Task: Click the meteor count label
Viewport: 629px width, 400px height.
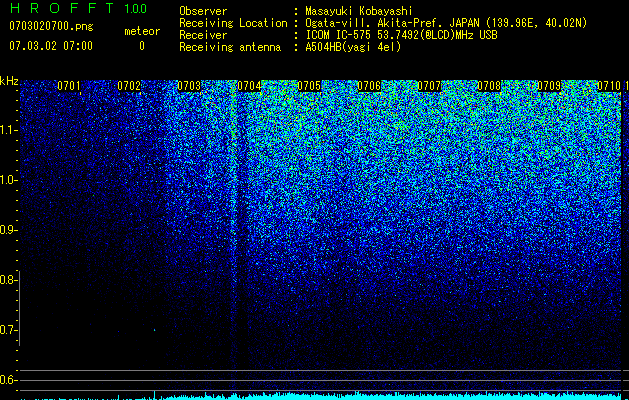Action: [142, 31]
